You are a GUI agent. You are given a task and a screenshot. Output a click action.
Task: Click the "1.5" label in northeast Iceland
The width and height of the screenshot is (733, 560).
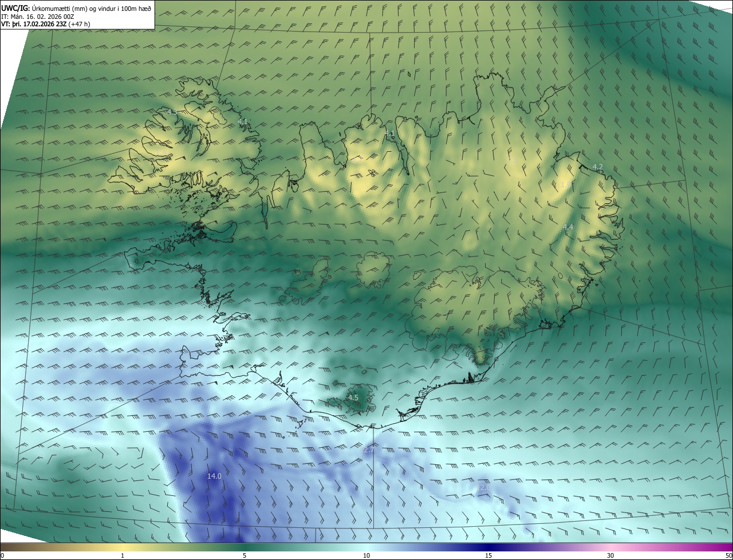[x=513, y=160]
